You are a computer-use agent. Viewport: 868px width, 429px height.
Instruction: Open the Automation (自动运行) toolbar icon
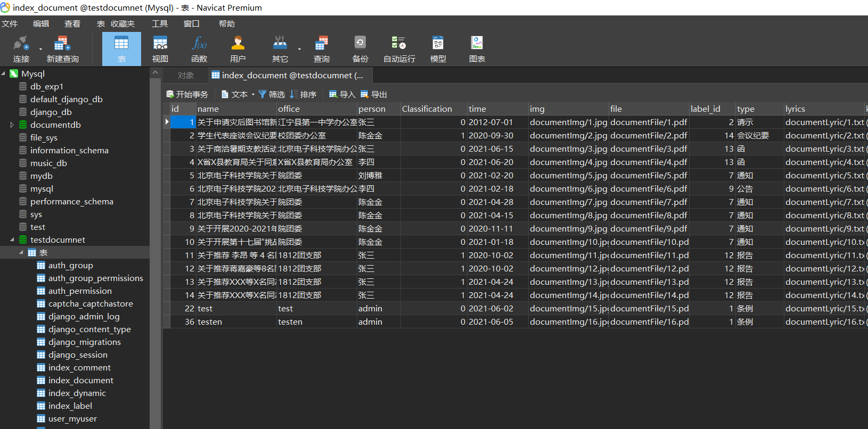pos(399,49)
